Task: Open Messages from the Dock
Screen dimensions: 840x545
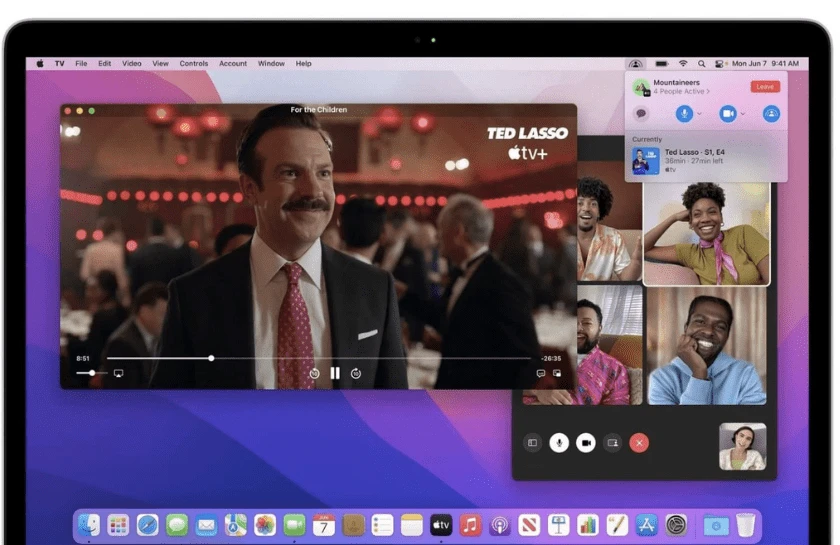Action: (x=177, y=525)
